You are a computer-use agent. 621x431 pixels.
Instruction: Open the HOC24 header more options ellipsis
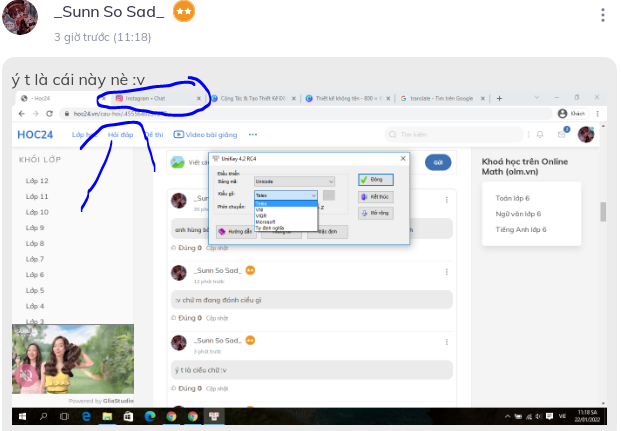pyautogui.click(x=253, y=134)
